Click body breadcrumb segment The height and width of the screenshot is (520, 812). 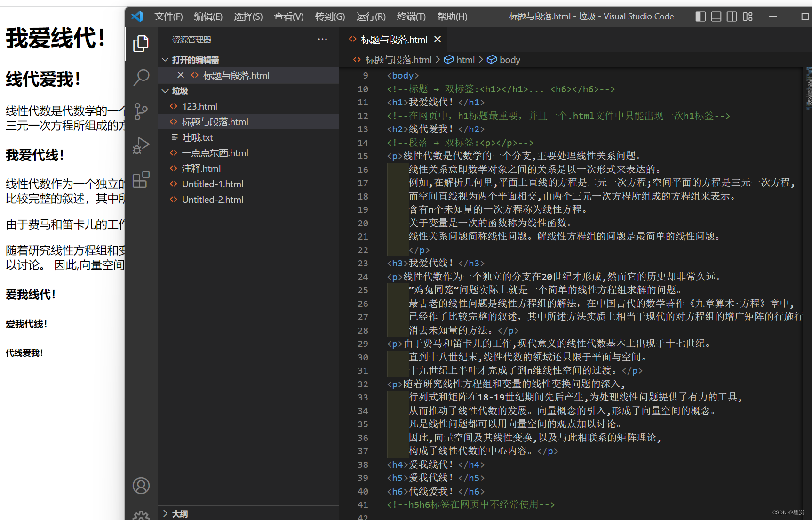coord(509,60)
